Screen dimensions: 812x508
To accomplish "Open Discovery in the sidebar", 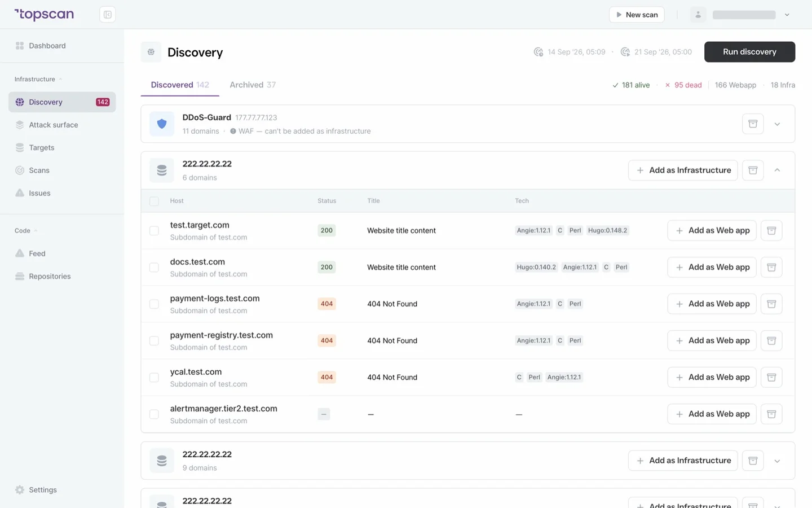I will pos(62,102).
